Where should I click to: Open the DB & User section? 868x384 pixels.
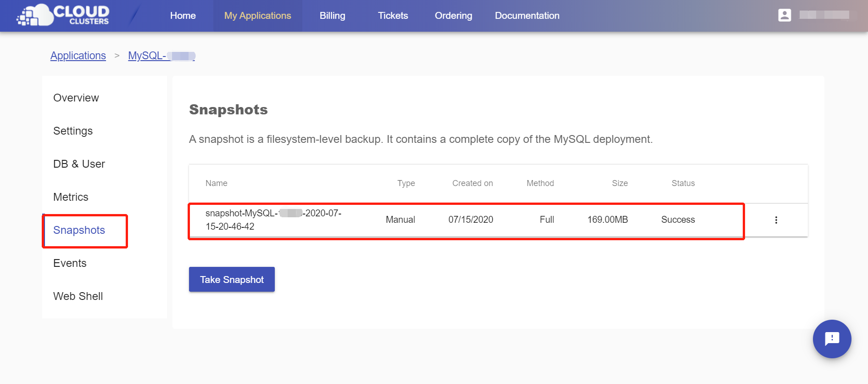pos(79,164)
